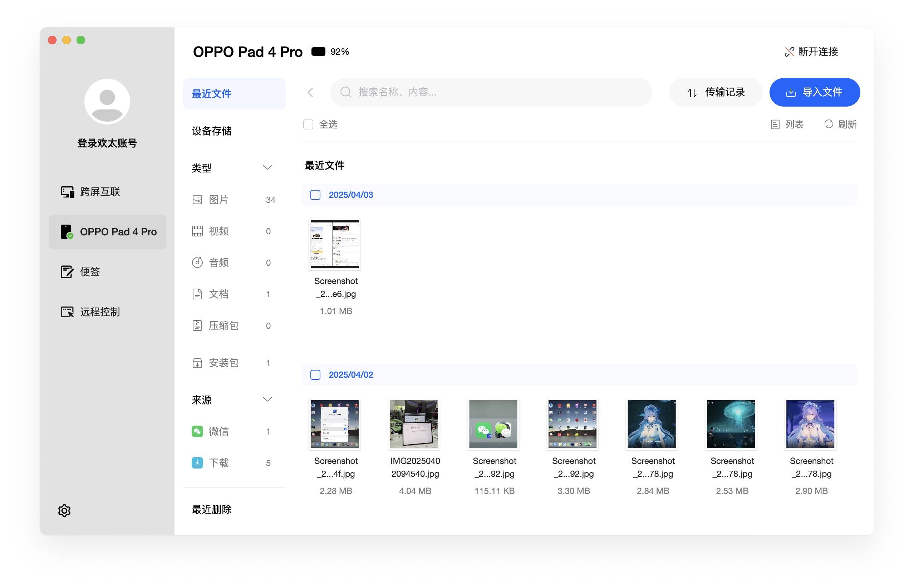Collapse the 类型 section chevron

(x=267, y=167)
